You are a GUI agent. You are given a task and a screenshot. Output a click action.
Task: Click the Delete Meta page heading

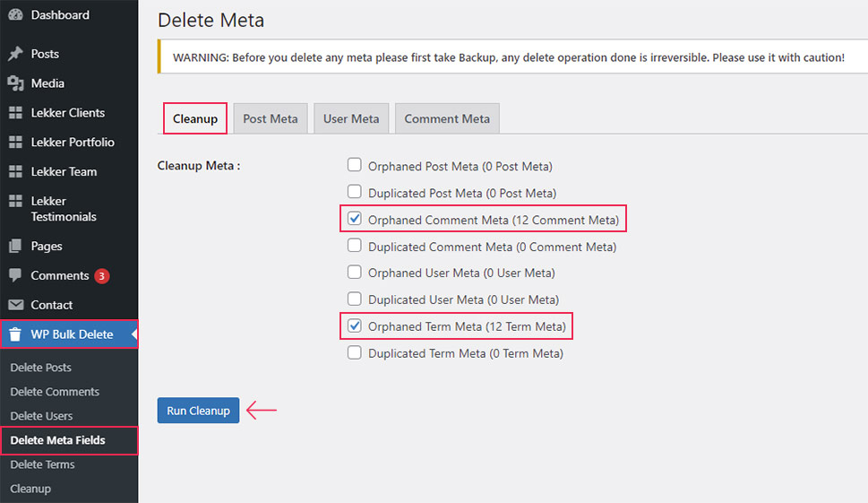[x=211, y=21]
